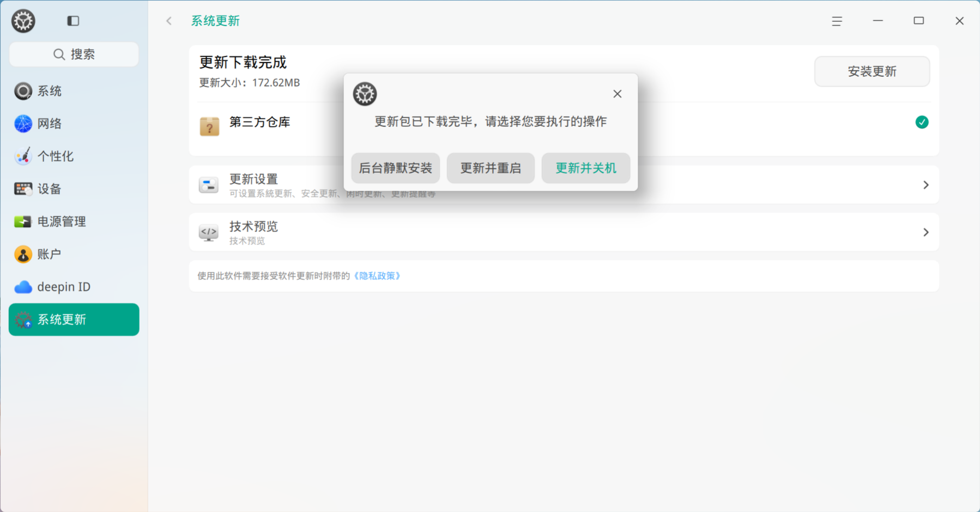The width and height of the screenshot is (980, 512).
Task: Click the 更新设置 icon
Action: [209, 185]
